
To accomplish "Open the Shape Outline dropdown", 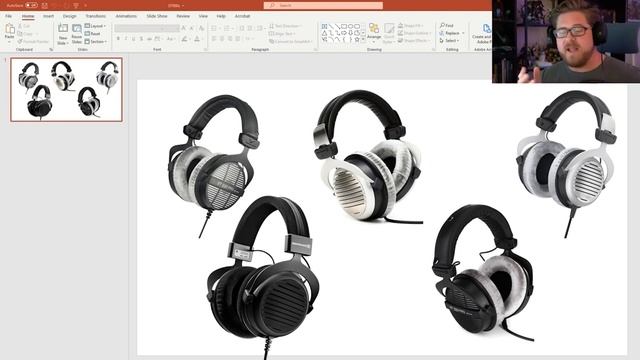I will click(413, 33).
